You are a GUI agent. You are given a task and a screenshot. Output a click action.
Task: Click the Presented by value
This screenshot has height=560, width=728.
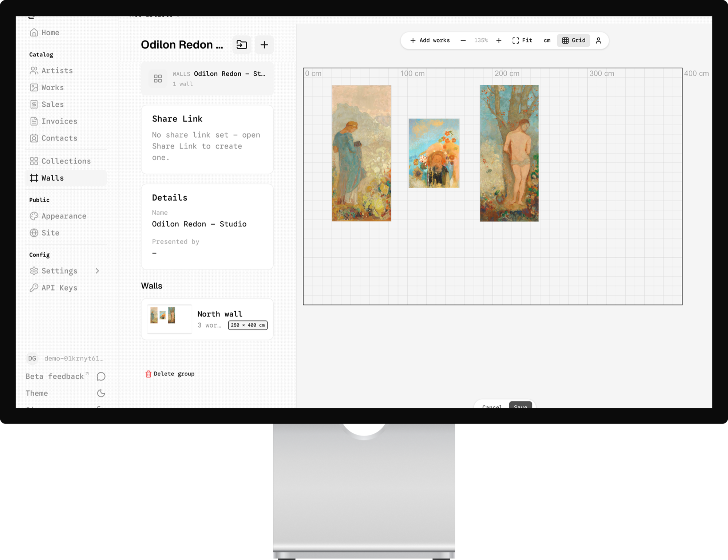(x=154, y=253)
